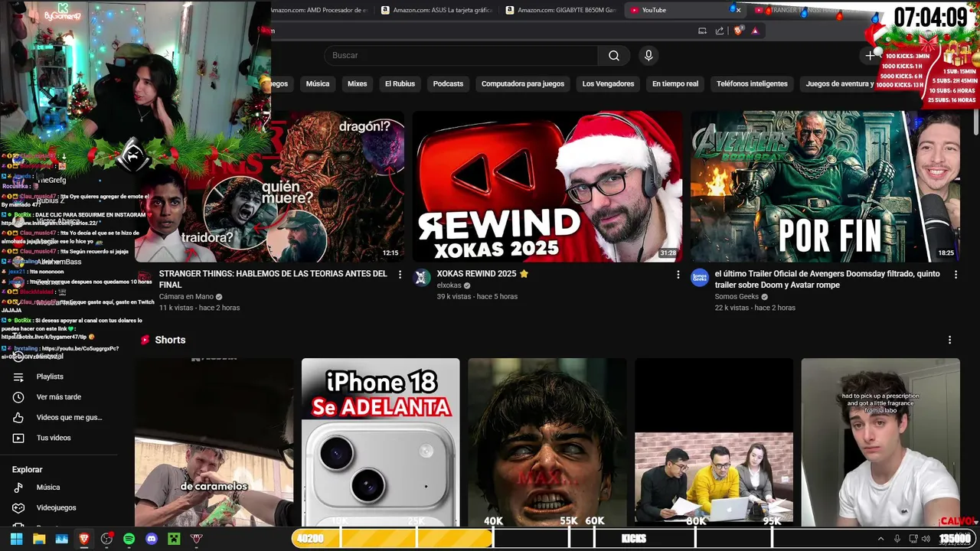980x551 pixels.
Task: Click the volume icon in system tray
Action: (x=926, y=539)
